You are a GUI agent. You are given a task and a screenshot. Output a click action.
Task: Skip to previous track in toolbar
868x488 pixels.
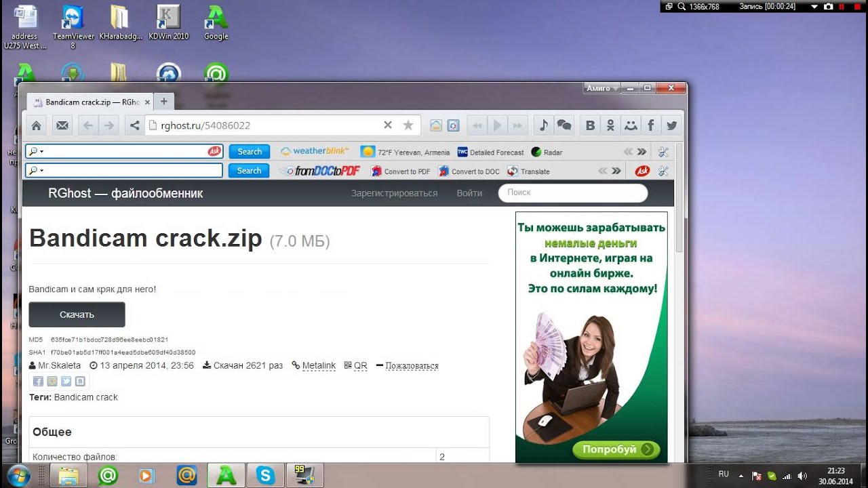click(477, 125)
